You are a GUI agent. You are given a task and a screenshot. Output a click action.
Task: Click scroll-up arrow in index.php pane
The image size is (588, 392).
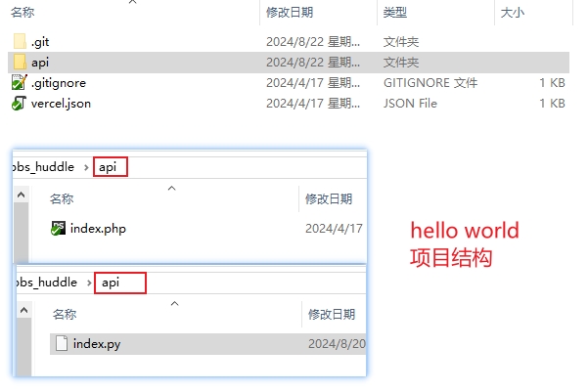(21, 195)
